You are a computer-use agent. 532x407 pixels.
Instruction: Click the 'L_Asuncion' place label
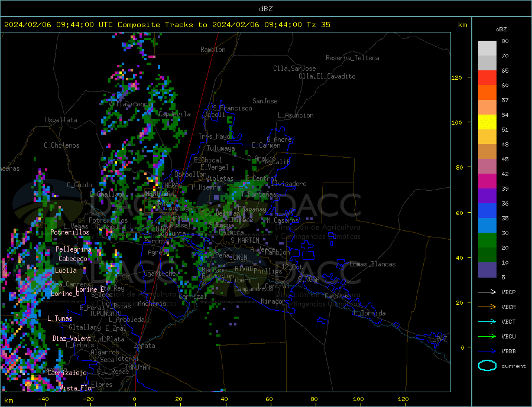[296, 115]
